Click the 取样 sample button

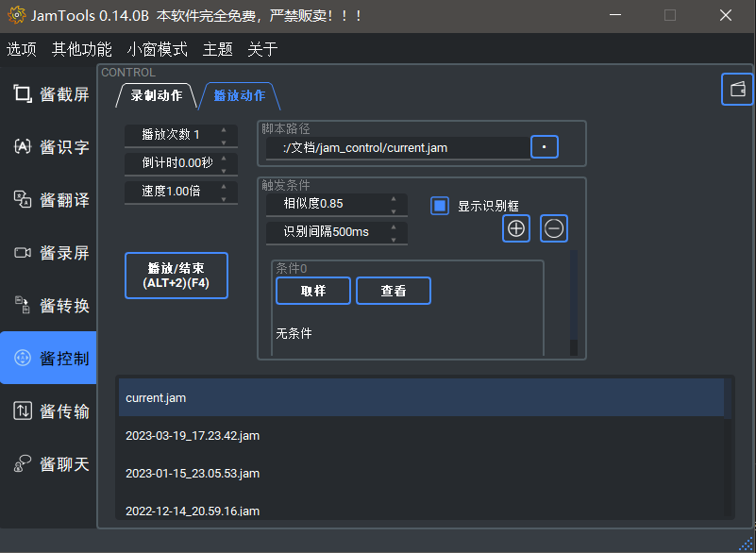(313, 291)
